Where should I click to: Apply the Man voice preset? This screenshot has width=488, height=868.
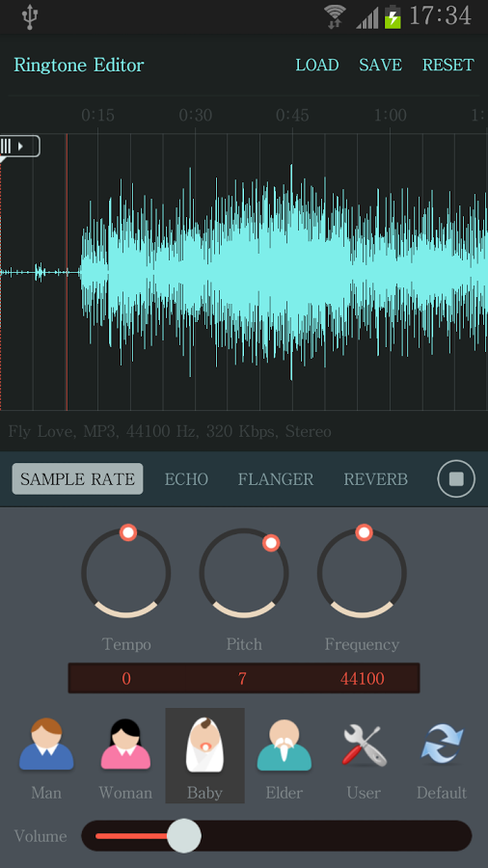[46, 756]
